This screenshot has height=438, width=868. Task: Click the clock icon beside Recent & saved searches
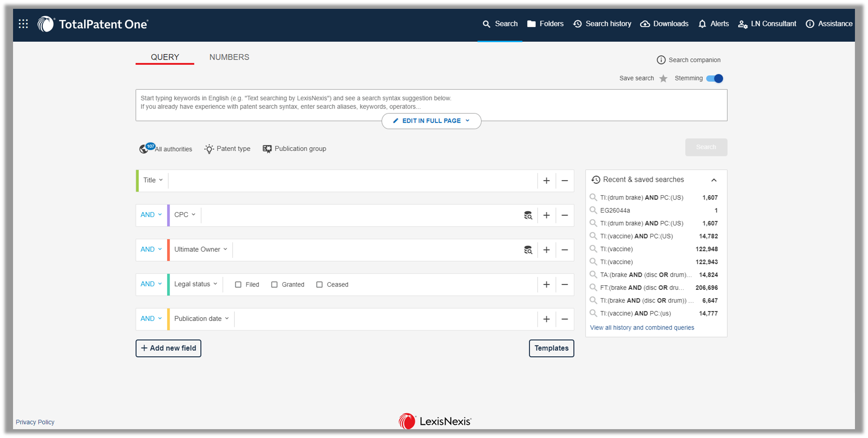(x=596, y=180)
